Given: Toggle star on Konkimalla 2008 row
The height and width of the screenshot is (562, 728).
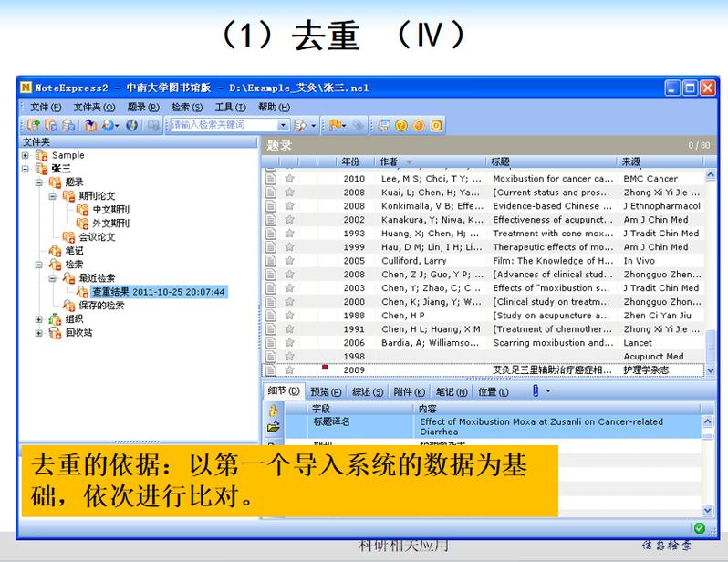Looking at the screenshot, I should 290,206.
